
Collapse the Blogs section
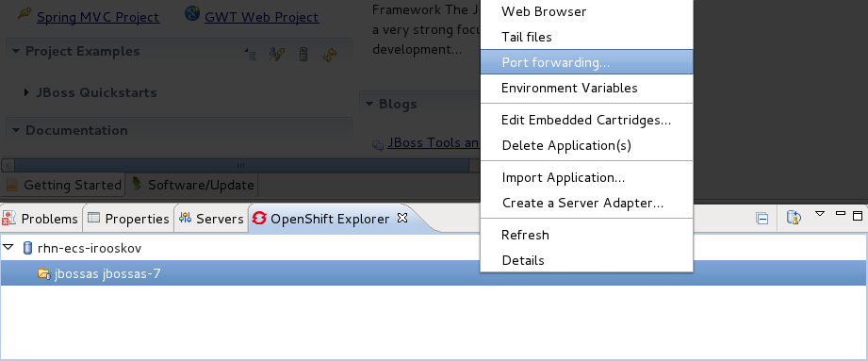(x=369, y=104)
